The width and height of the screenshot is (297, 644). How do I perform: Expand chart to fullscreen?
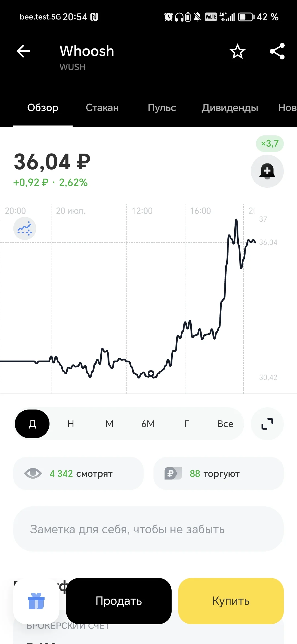click(x=267, y=424)
